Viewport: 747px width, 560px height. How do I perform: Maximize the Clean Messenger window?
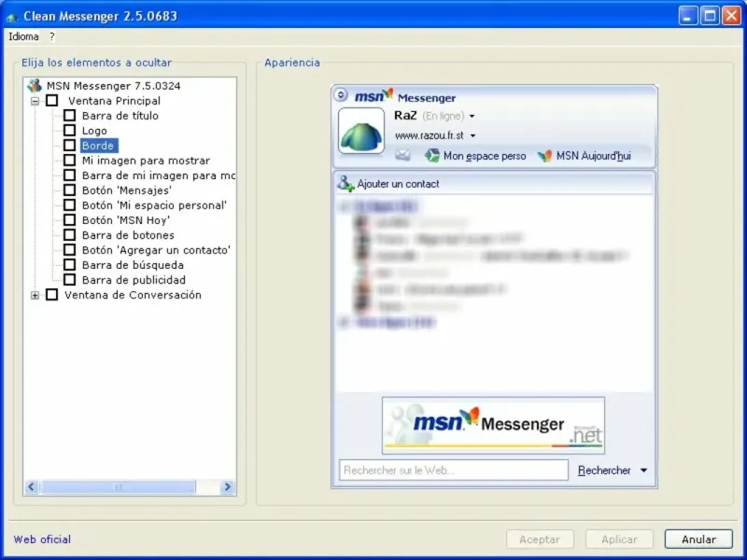[x=710, y=16]
